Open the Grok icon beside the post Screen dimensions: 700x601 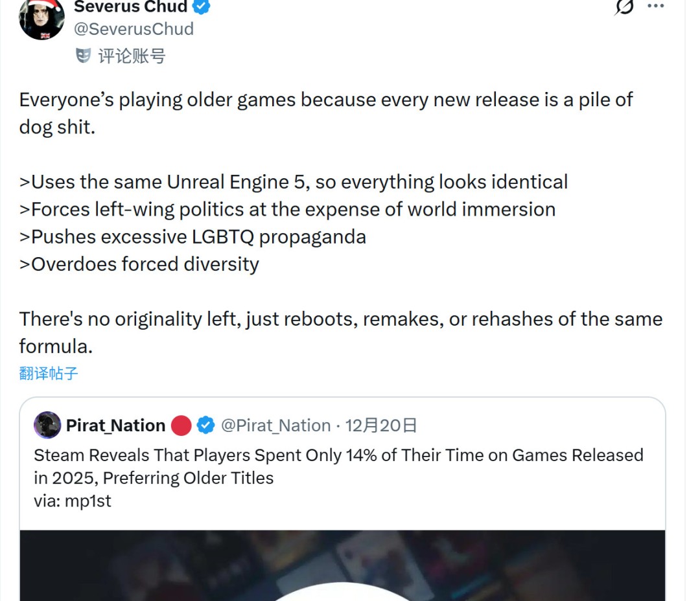(624, 7)
